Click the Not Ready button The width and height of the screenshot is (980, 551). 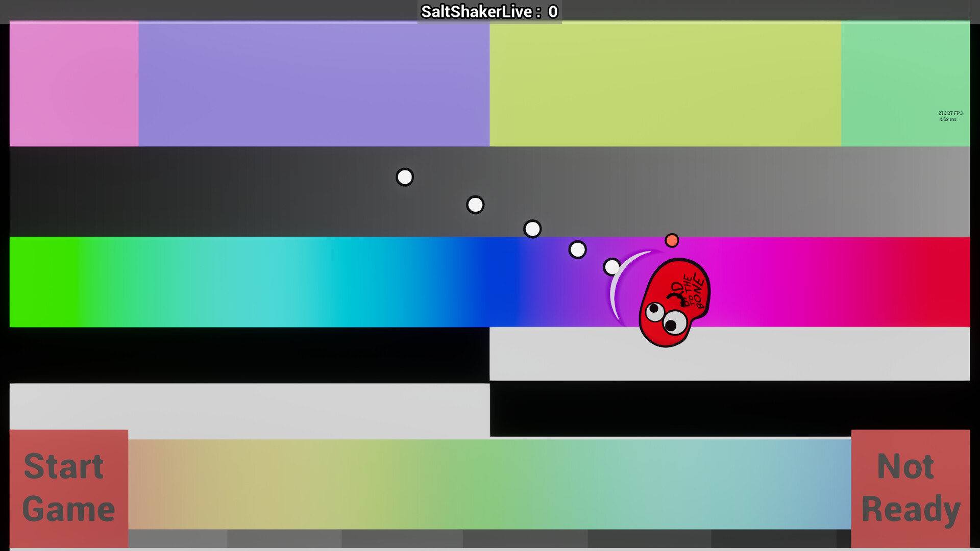click(911, 487)
